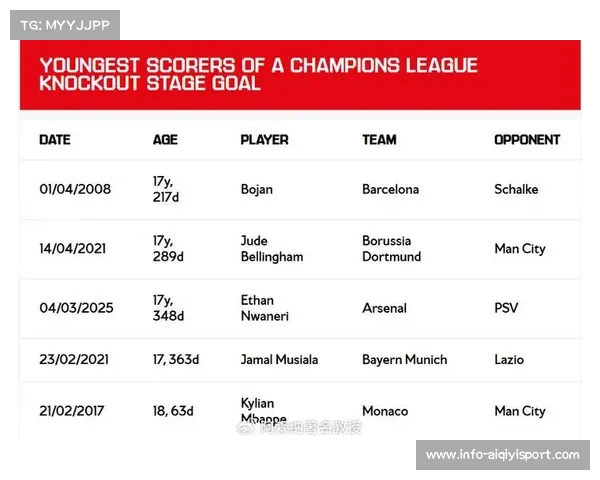Click the Bayern Munich team cell
600x480 pixels.
[x=404, y=359]
